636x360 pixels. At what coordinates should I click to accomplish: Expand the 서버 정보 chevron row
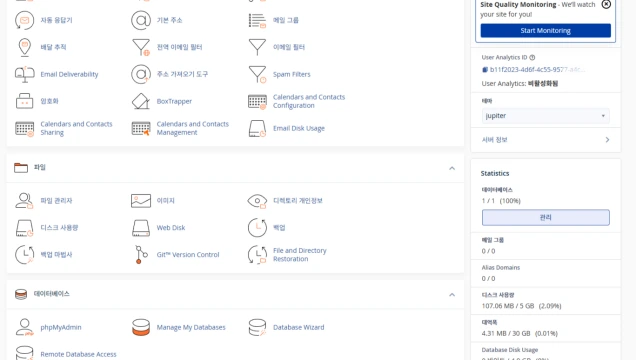point(546,140)
